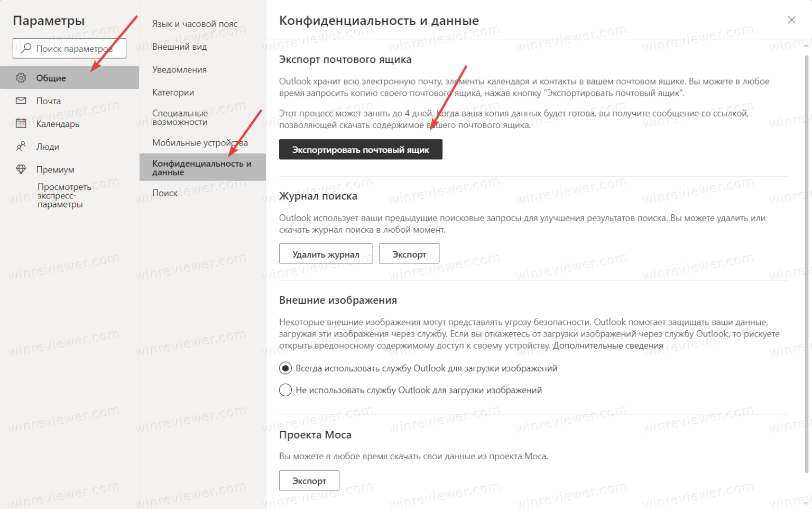Click the search magnifier icon
Screen dimensions: 812x509
coord(26,48)
